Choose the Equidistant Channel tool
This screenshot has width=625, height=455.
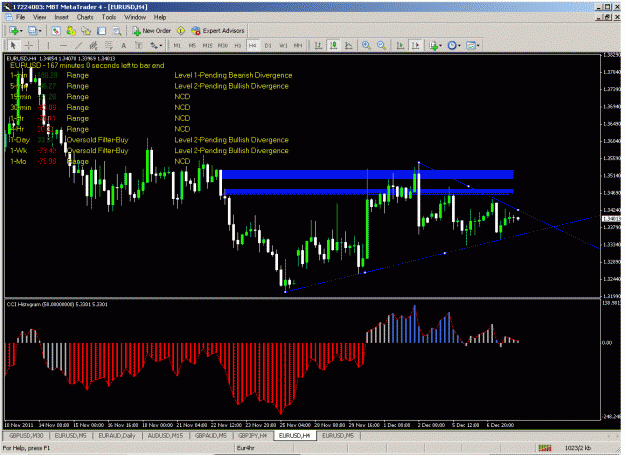(93, 45)
